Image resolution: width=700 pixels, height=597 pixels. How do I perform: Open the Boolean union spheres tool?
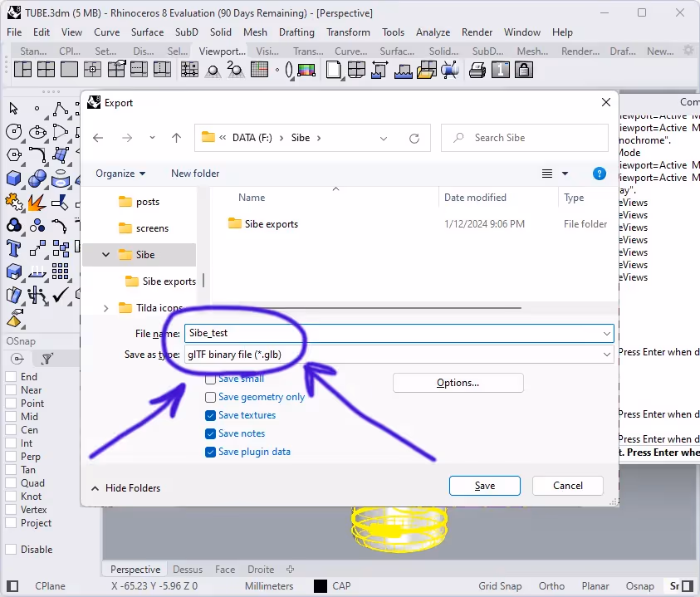(x=37, y=179)
